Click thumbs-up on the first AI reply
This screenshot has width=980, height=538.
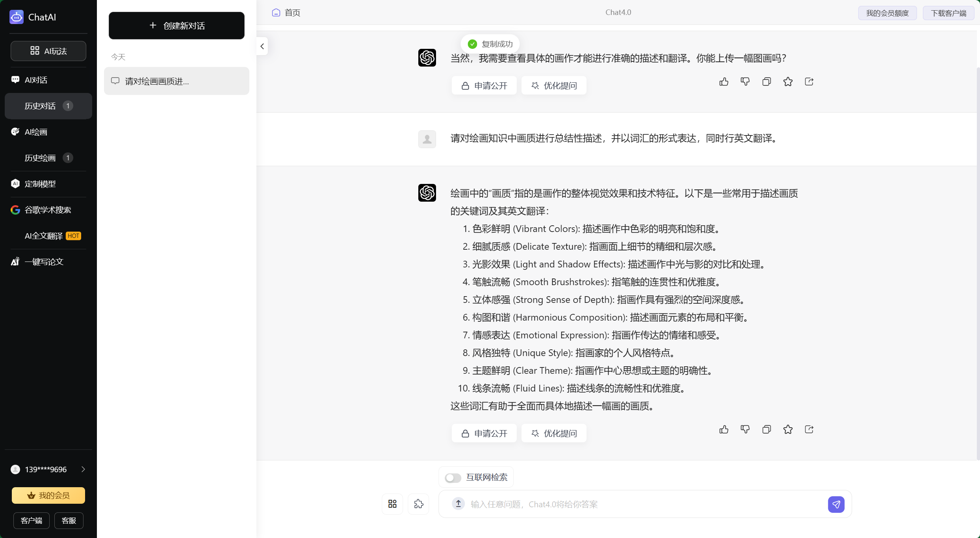724,82
